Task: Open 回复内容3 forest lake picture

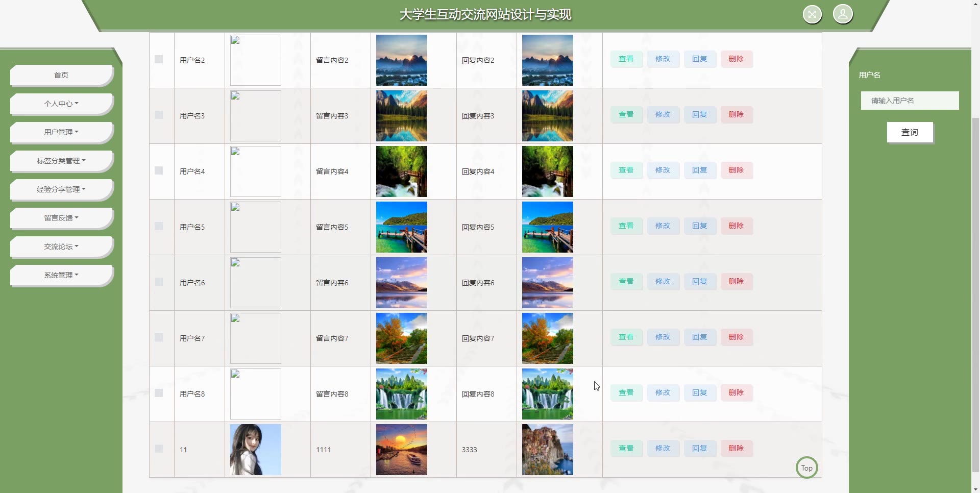Action: click(x=548, y=116)
